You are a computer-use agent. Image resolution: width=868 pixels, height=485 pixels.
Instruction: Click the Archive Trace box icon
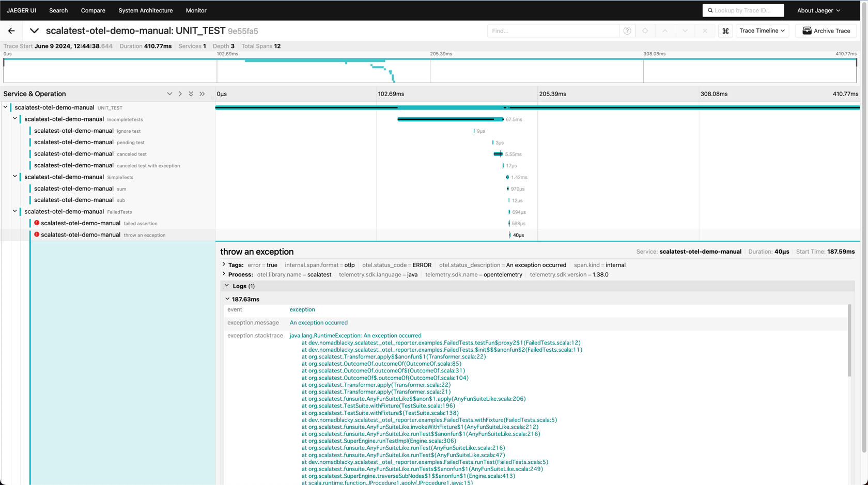tap(807, 31)
